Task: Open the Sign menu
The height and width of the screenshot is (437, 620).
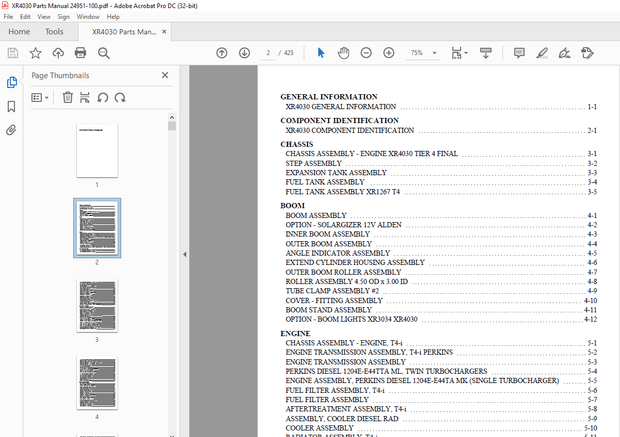Action: click(x=64, y=17)
